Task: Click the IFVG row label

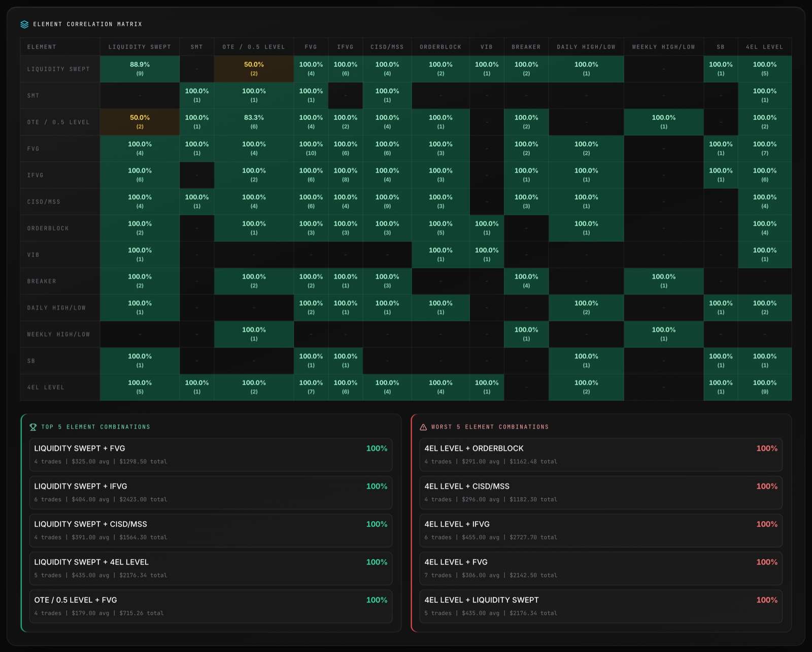Action: pyautogui.click(x=60, y=175)
